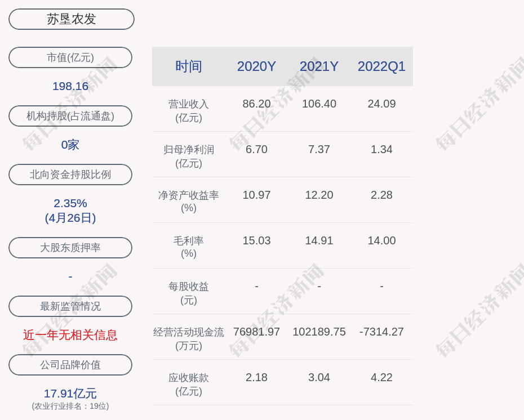Select the 最新监管情况 label pill

[x=70, y=306]
